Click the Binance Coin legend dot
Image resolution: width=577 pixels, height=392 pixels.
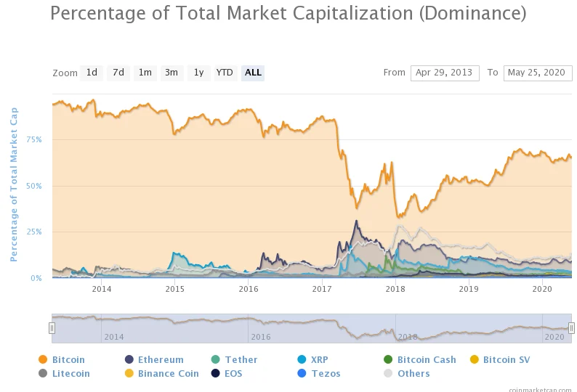[129, 373]
